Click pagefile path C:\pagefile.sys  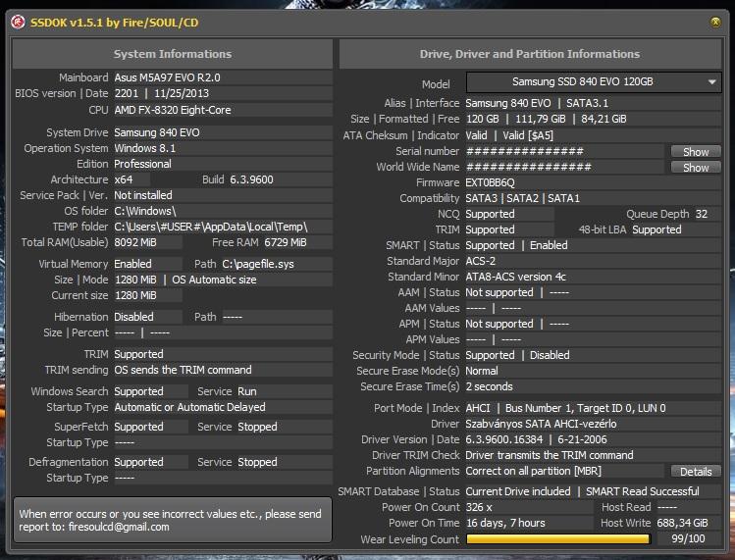point(258,264)
